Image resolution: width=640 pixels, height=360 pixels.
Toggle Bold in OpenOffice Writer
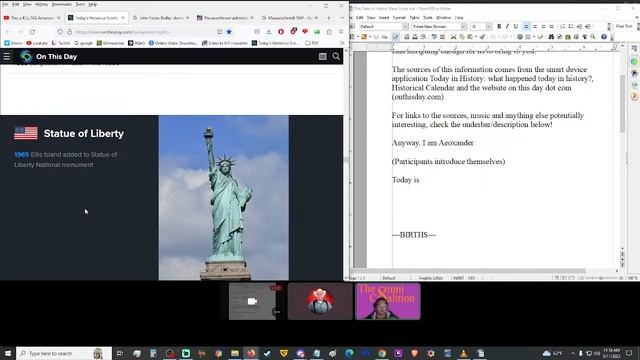[499, 27]
